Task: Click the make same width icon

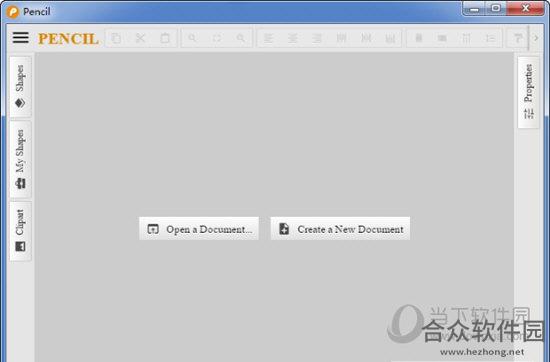Action: [418, 38]
